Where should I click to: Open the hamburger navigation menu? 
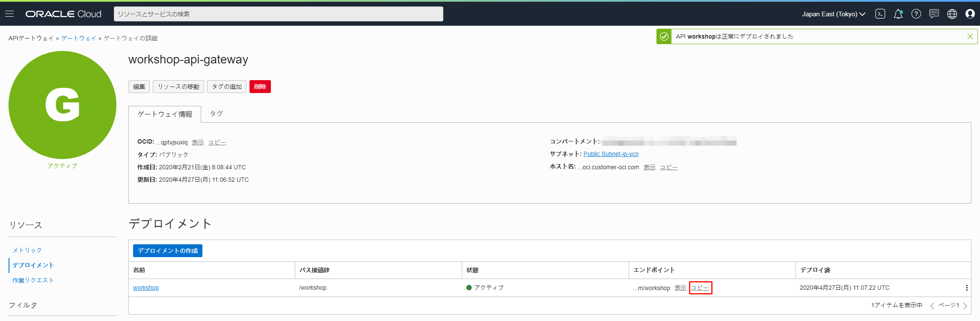pos(9,14)
